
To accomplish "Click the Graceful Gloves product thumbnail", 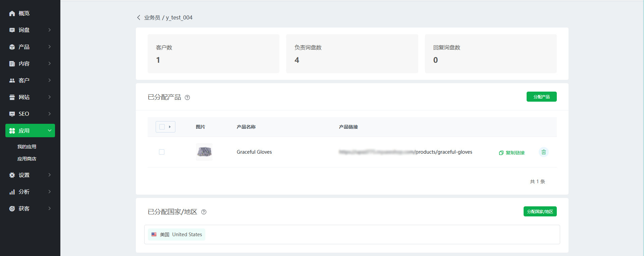I will click(x=204, y=152).
